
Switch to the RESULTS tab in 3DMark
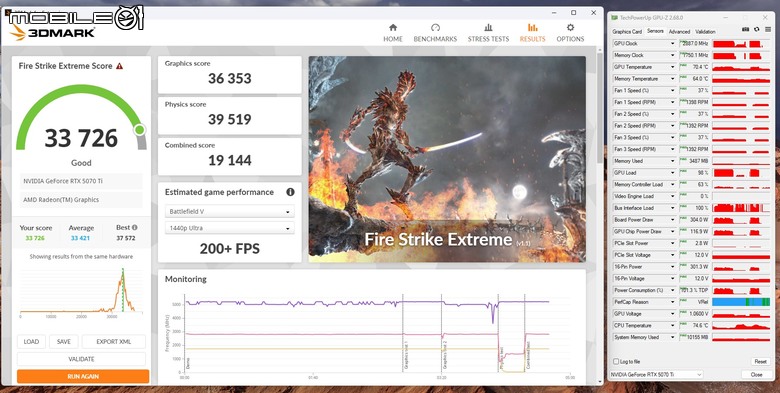tap(532, 33)
